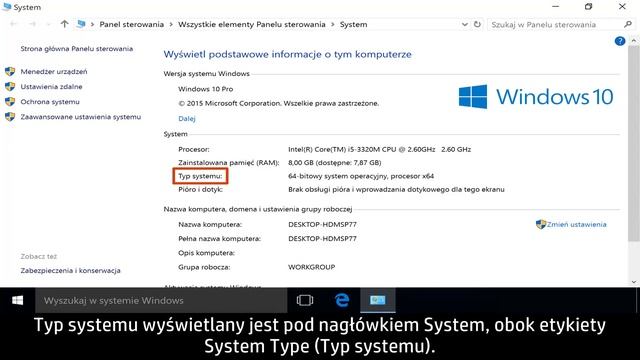Minimize the System window
The image size is (640, 360).
556,7
